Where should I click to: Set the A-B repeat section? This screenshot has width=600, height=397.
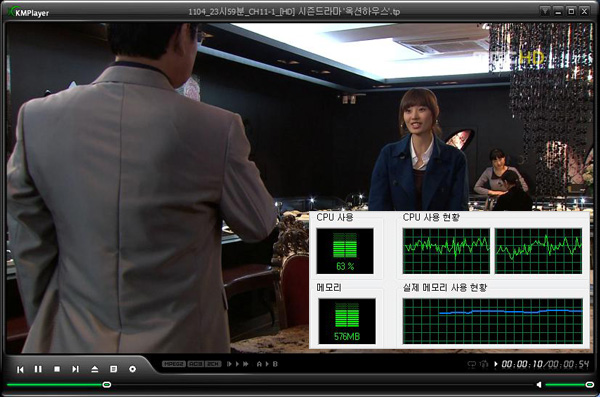[267, 364]
